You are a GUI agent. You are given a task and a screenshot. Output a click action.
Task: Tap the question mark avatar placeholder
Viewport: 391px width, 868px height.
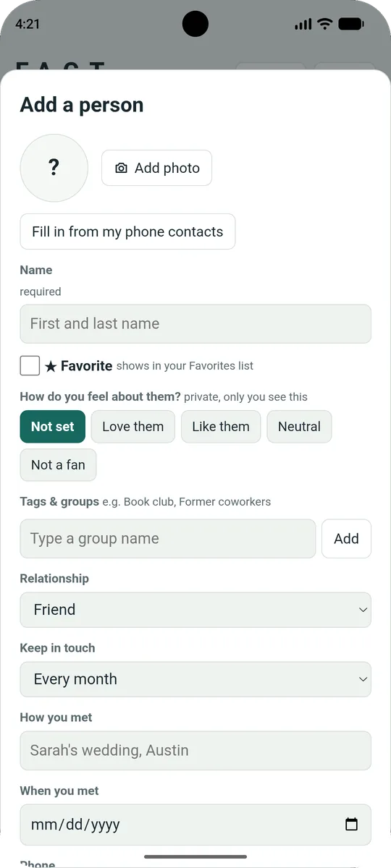coord(54,168)
